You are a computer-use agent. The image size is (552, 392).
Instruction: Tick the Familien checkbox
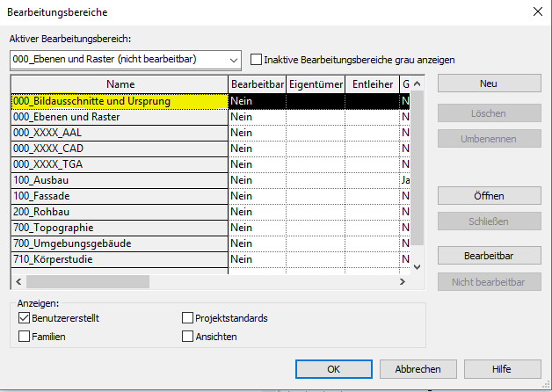pyautogui.click(x=24, y=336)
